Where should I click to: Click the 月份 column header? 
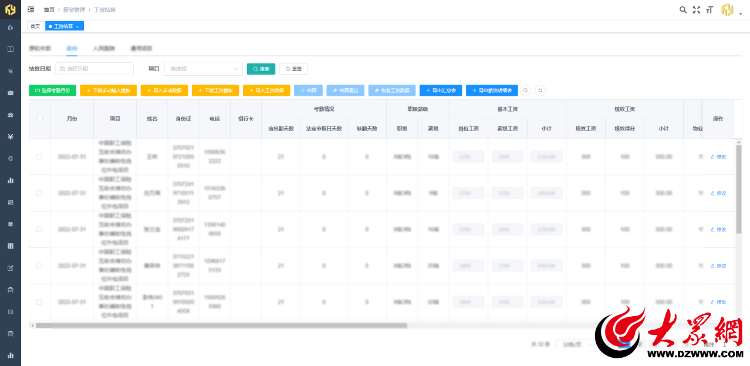[72, 119]
